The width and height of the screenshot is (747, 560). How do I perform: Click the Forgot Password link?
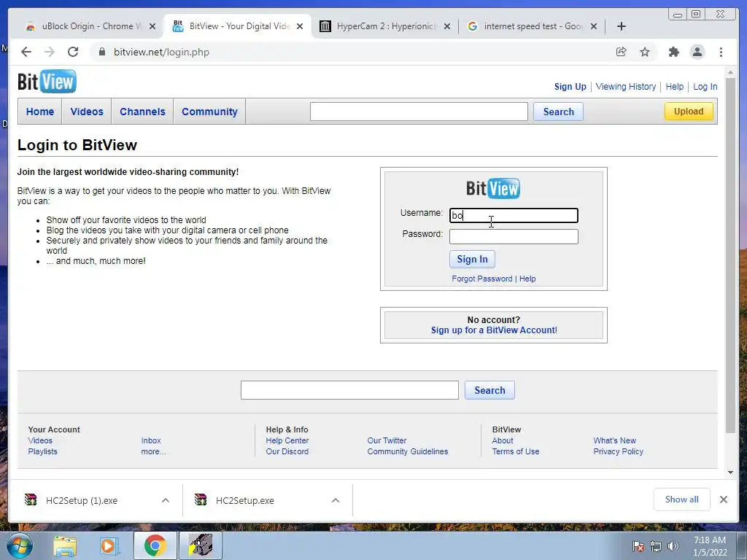tap(482, 279)
